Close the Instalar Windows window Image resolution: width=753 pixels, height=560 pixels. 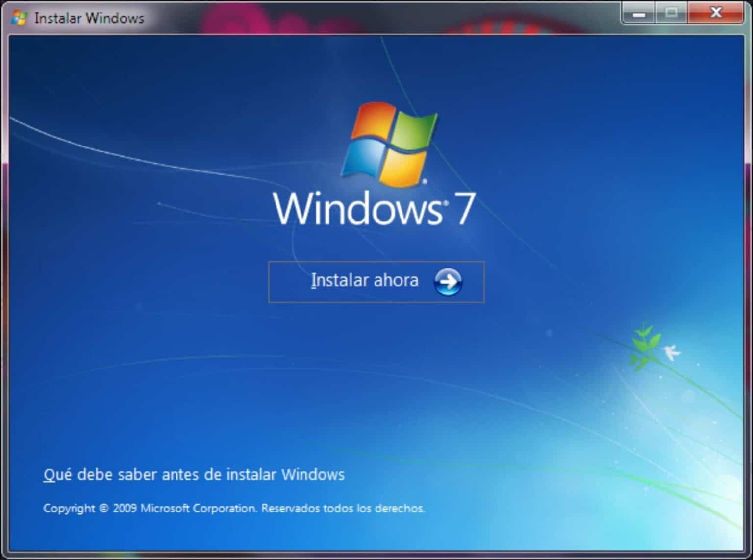click(x=715, y=14)
